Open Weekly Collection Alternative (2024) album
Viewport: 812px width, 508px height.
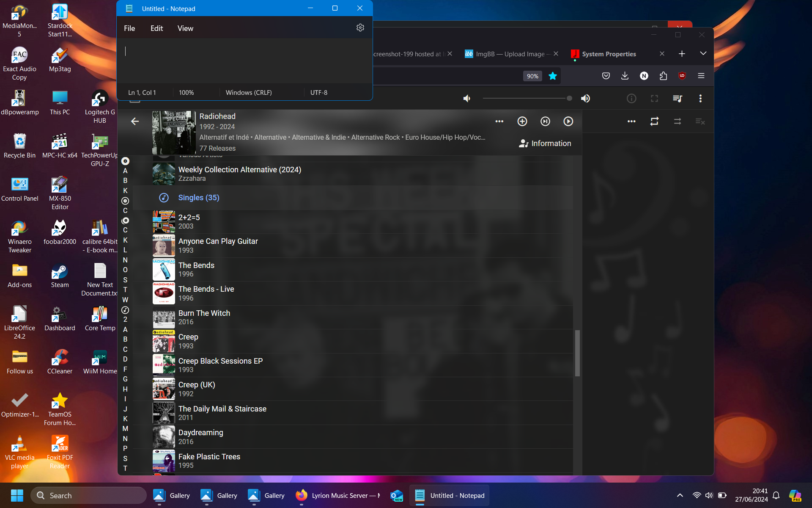coord(353,174)
